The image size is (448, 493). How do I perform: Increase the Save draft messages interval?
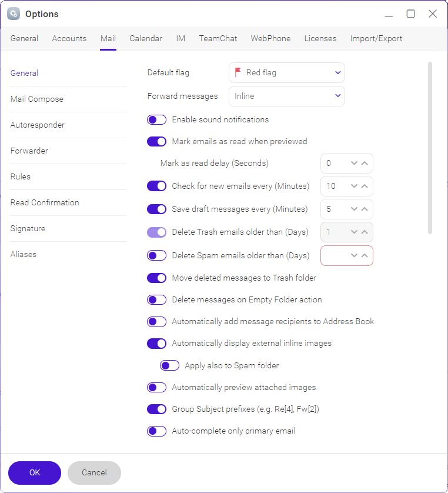[365, 209]
